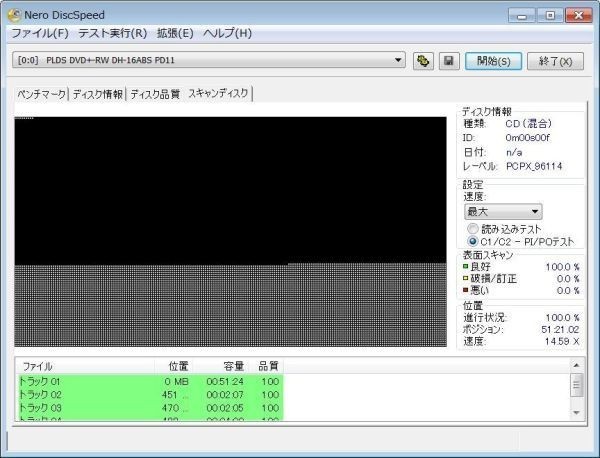Click the 位置 column header
The image size is (600, 458).
point(174,366)
